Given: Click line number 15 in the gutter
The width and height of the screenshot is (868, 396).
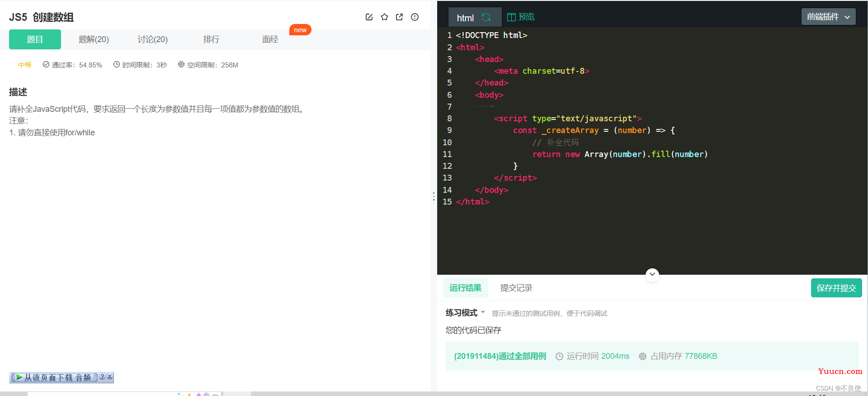Looking at the screenshot, I should [447, 202].
